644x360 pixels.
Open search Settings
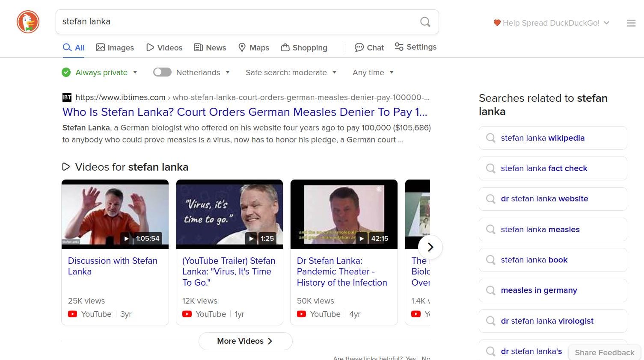415,47
